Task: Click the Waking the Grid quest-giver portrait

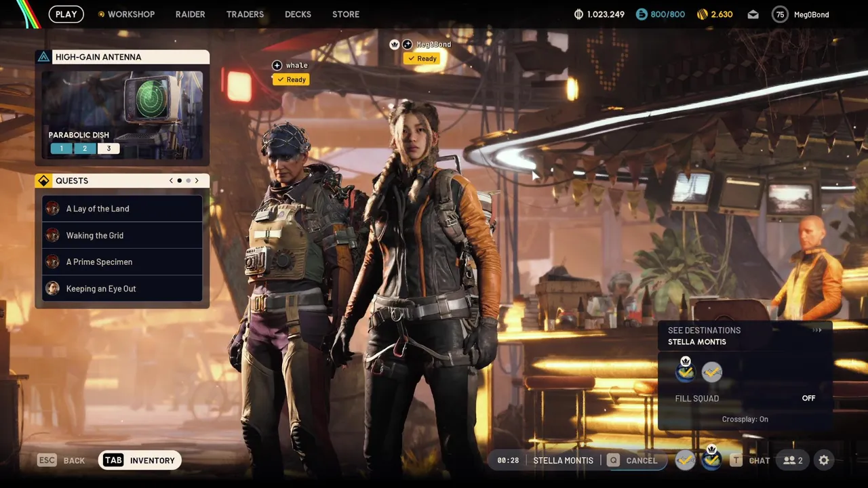Action: click(52, 235)
